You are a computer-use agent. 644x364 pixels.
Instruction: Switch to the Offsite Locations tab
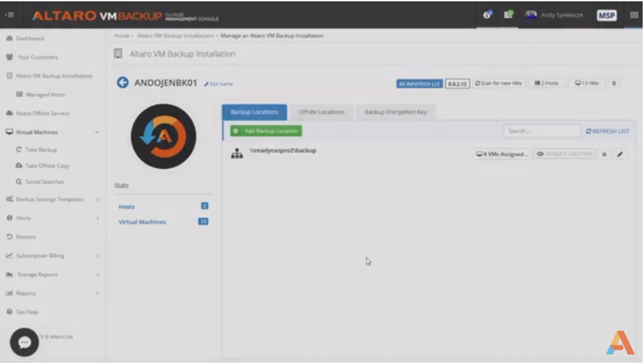[321, 112]
